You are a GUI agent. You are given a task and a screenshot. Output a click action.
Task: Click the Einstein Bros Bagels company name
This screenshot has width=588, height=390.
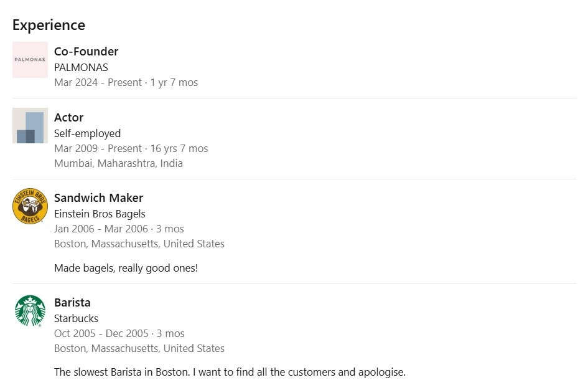coord(100,214)
